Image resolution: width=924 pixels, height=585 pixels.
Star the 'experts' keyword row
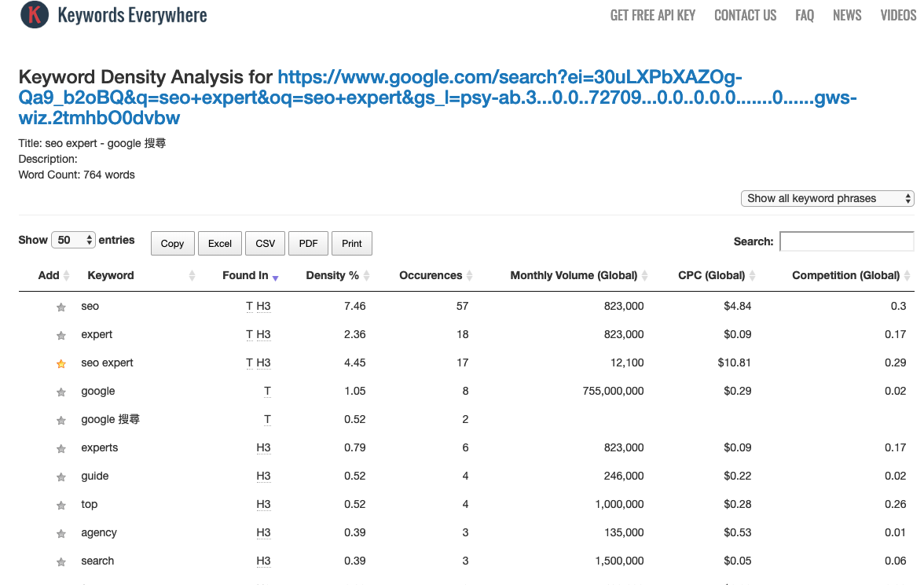61,448
